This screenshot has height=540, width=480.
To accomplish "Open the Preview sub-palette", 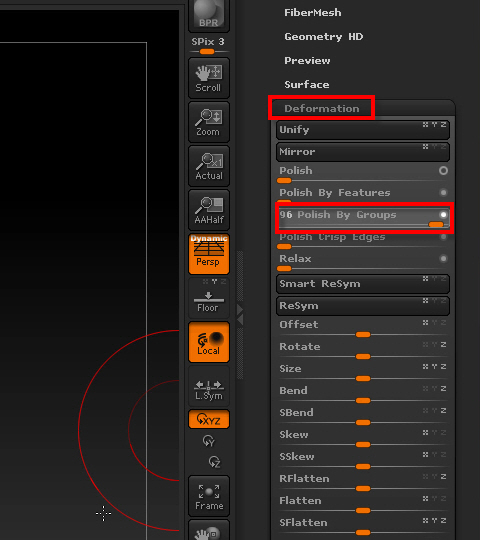I will click(307, 61).
